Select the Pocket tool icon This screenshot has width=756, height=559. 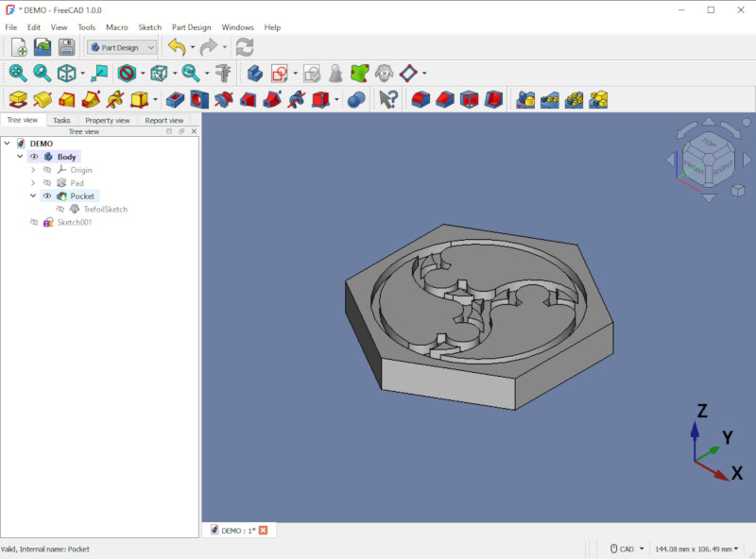[x=175, y=100]
